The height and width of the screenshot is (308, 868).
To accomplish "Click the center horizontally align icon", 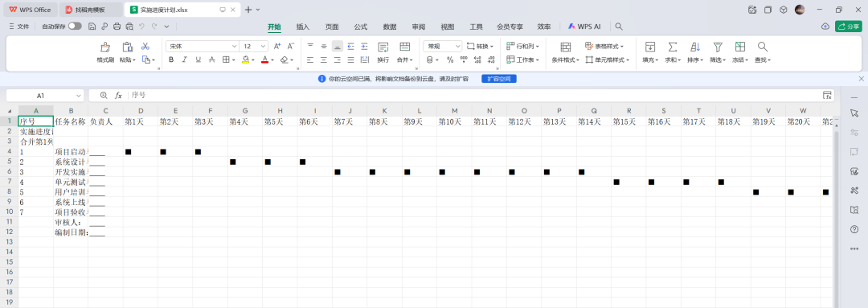I will coord(324,60).
